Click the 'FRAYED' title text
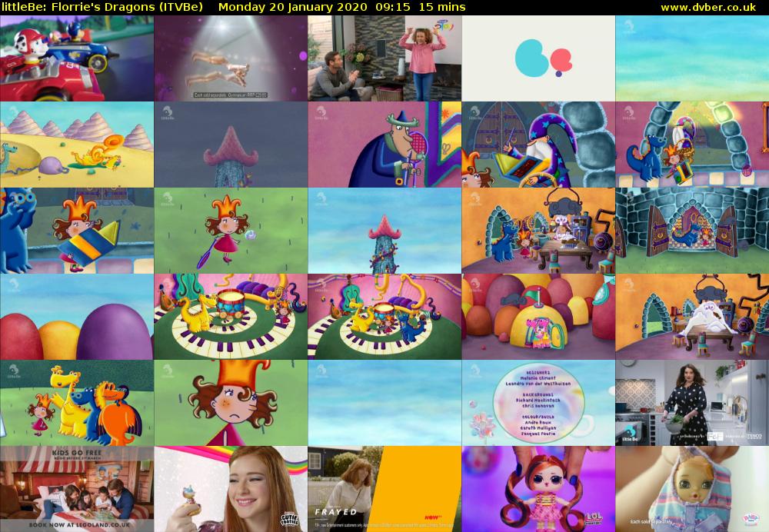The height and width of the screenshot is (532, 769). click(x=336, y=512)
